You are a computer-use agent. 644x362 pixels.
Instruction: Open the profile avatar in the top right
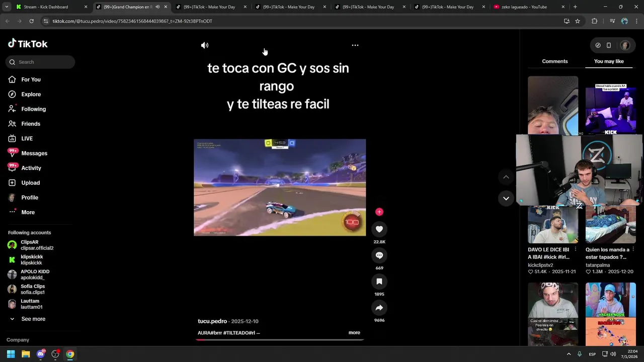(x=625, y=45)
